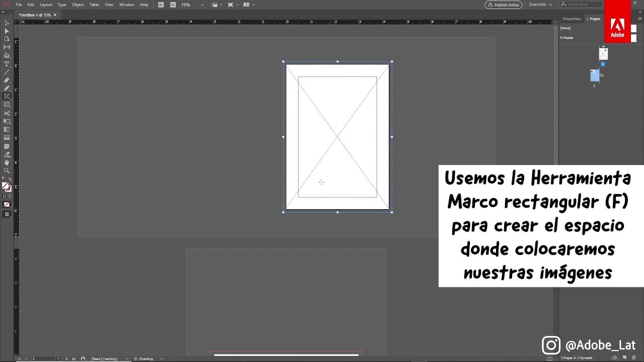644x362 pixels.
Task: Open the Help menu
Action: (144, 5)
